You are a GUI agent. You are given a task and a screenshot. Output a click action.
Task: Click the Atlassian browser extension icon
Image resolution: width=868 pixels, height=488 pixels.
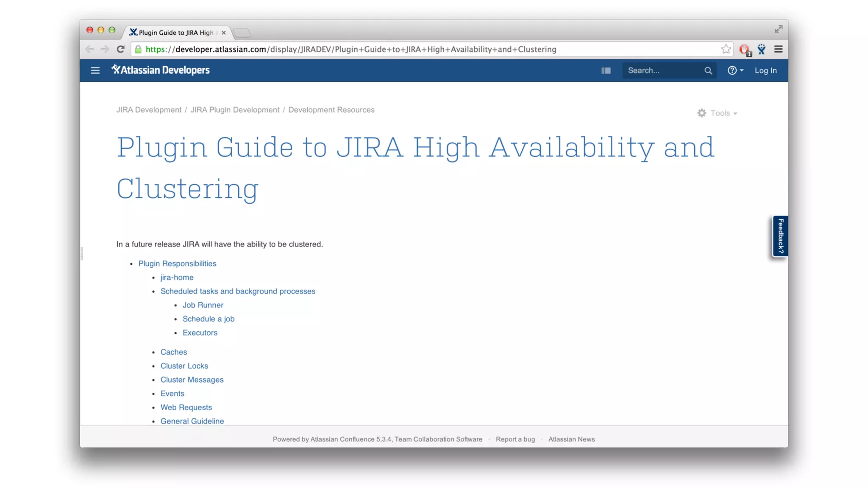761,49
